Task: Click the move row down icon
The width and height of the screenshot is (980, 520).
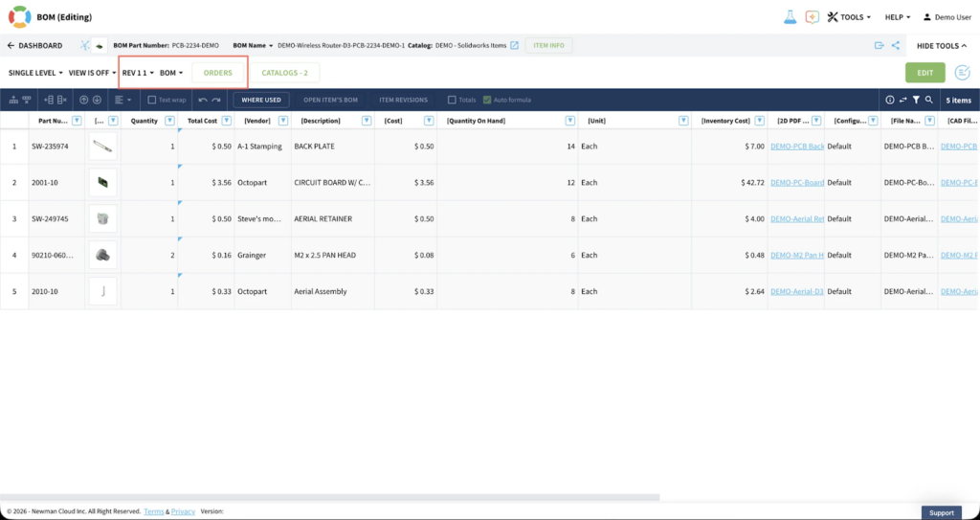Action: pyautogui.click(x=98, y=100)
